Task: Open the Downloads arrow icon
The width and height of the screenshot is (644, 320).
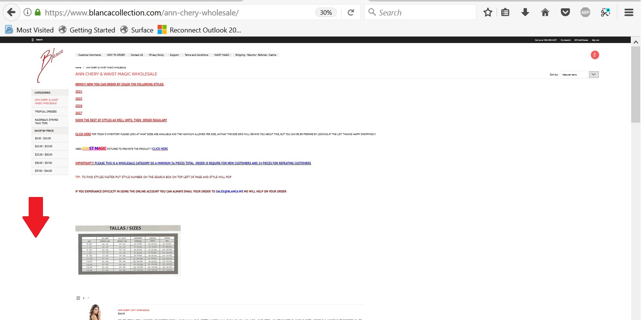Action: (x=525, y=12)
